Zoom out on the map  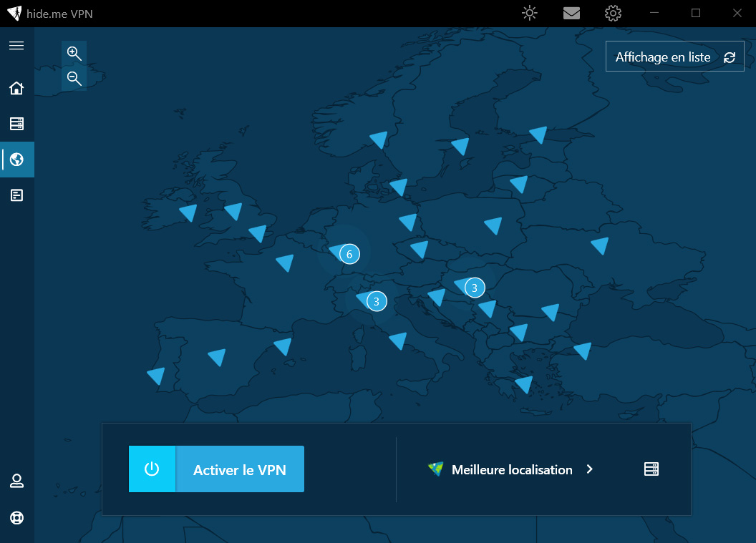[x=74, y=78]
